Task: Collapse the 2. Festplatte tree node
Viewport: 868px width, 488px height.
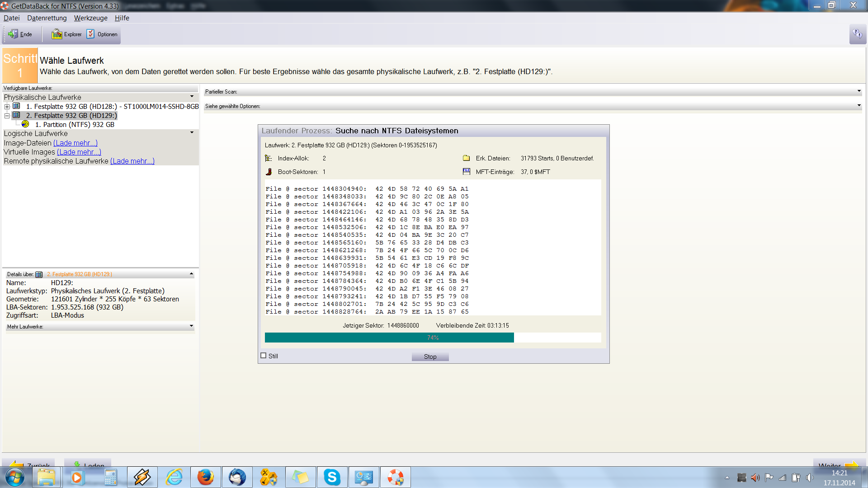Action: point(7,116)
